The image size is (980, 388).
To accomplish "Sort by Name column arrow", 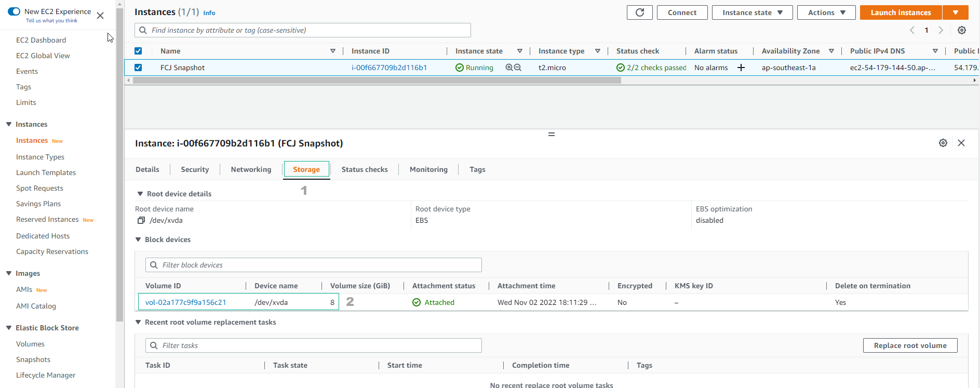I will (x=333, y=51).
